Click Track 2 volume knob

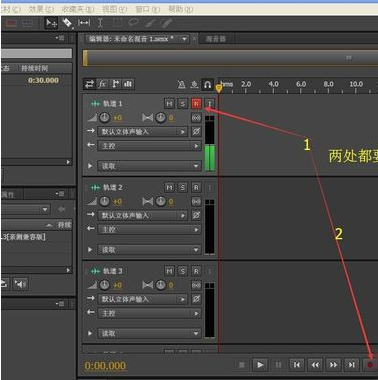point(105,201)
